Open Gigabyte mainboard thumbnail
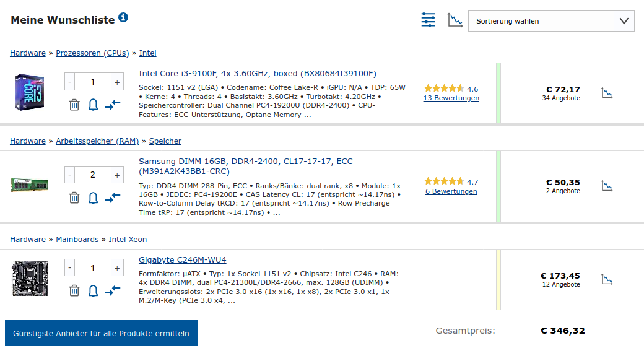The image size is (644, 356). 30,279
